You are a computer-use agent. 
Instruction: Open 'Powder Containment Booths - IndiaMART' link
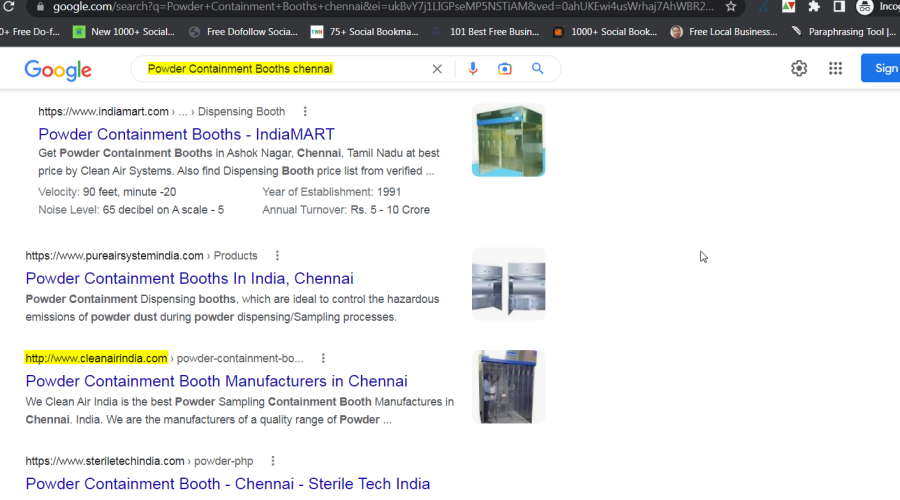pyautogui.click(x=186, y=134)
